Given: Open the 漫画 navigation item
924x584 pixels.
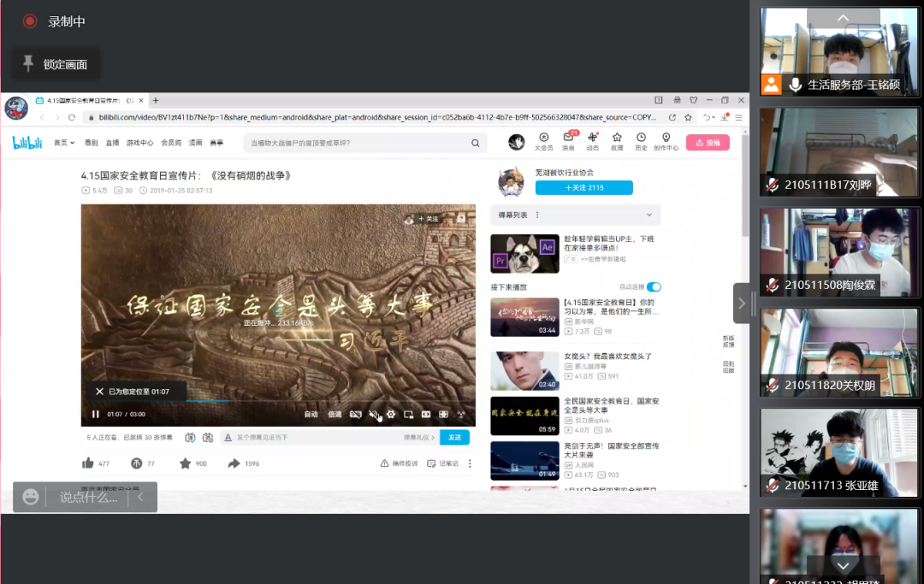Looking at the screenshot, I should click(196, 143).
